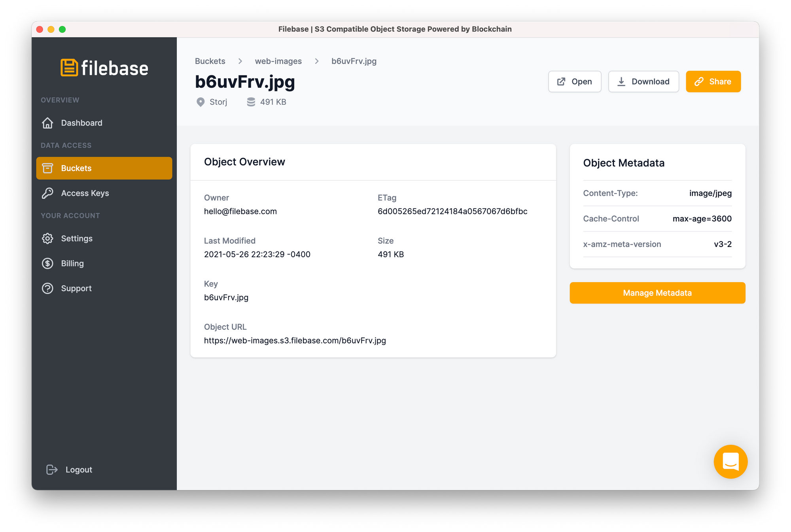Click the Support question mark icon
Viewport: 791px width, 532px height.
(47, 289)
